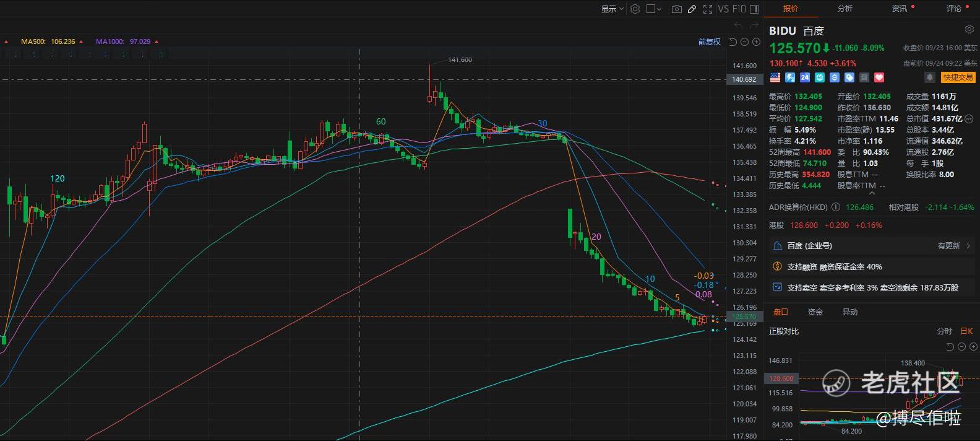The height and width of the screenshot is (441, 980).
Task: Zoom out main chart minus icon
Action: tap(745, 42)
